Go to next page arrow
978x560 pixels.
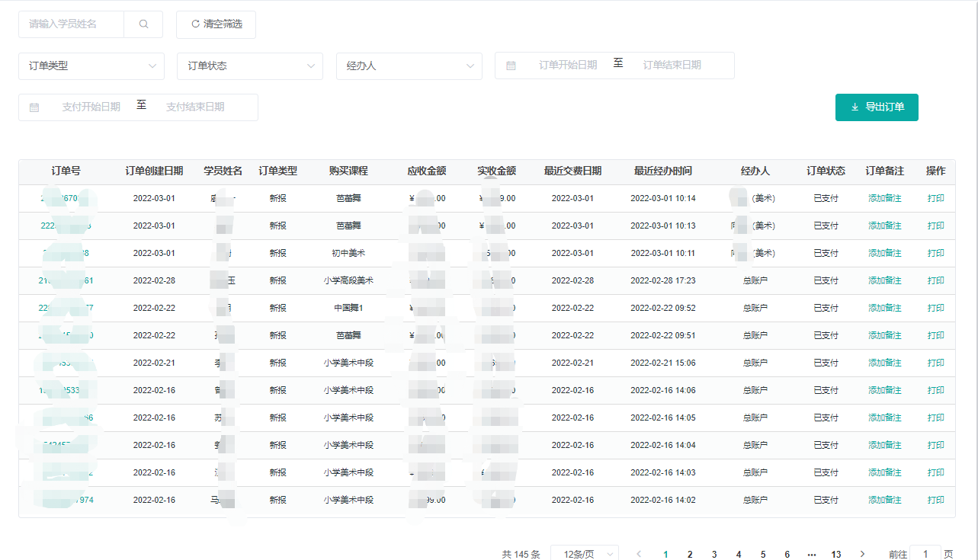click(862, 554)
